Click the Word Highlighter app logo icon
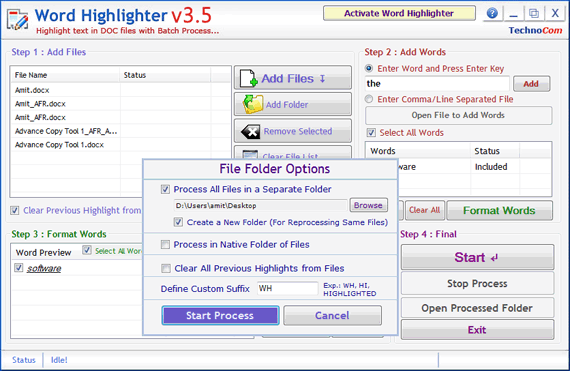 (17, 20)
